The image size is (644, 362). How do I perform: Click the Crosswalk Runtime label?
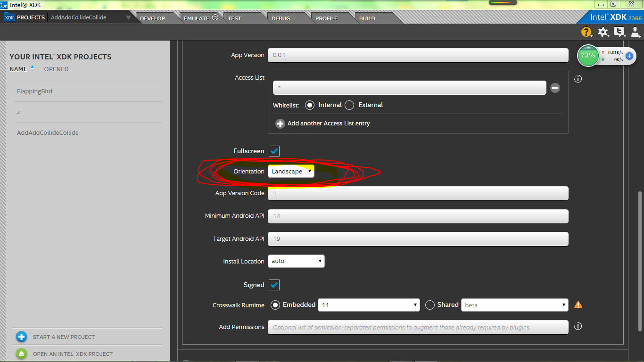239,305
